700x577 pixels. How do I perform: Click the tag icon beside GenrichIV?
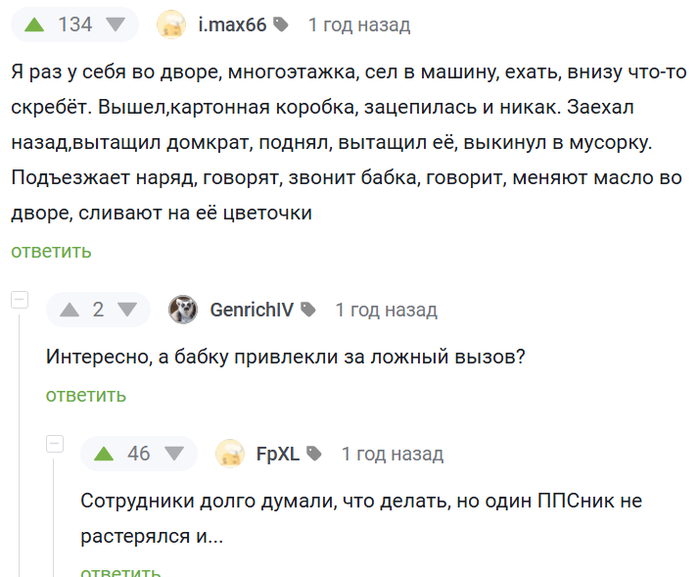point(308,310)
